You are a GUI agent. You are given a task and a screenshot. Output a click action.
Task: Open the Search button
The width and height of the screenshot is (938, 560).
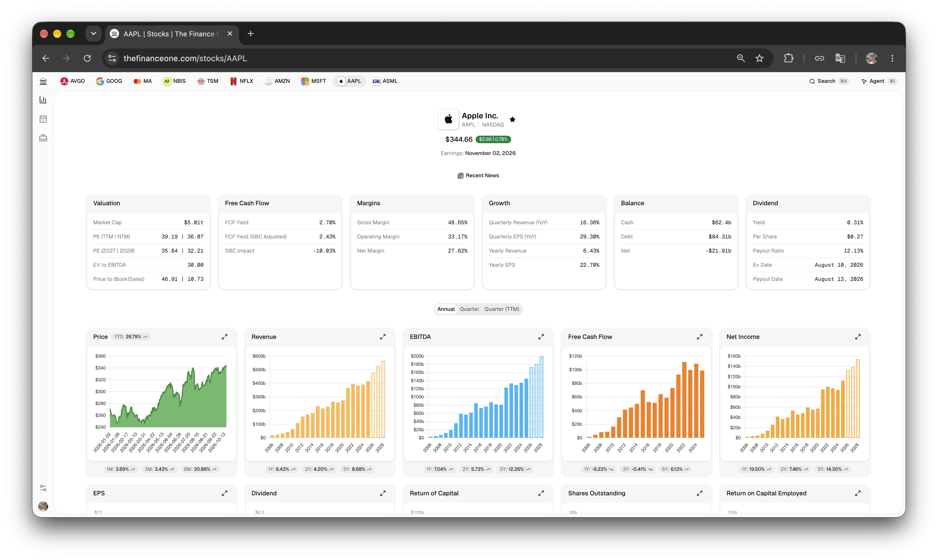[829, 81]
